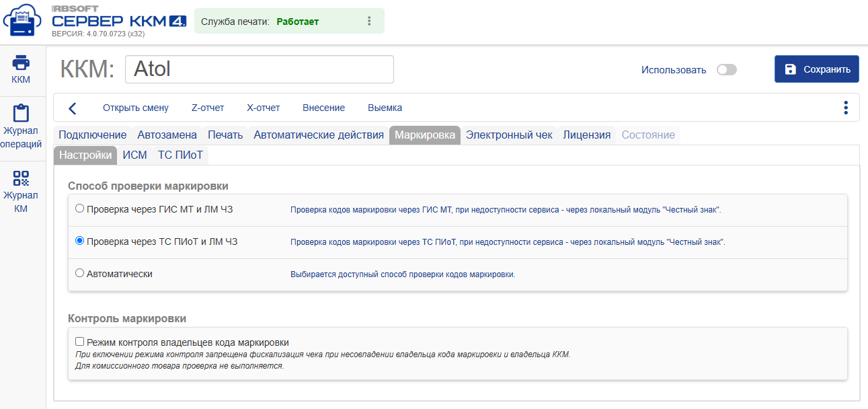Click Открыть смену in toolbar
Screen dimensions: 868x409
click(x=136, y=108)
